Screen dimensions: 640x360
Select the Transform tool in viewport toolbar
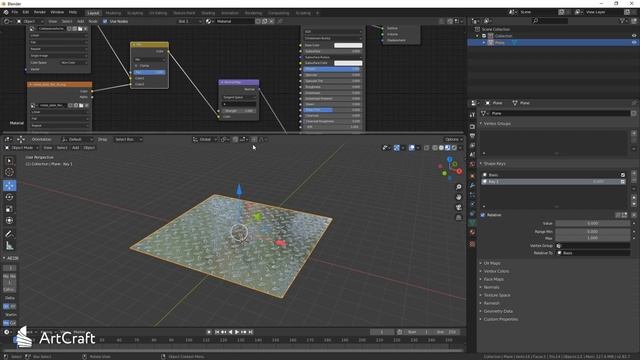(x=9, y=221)
